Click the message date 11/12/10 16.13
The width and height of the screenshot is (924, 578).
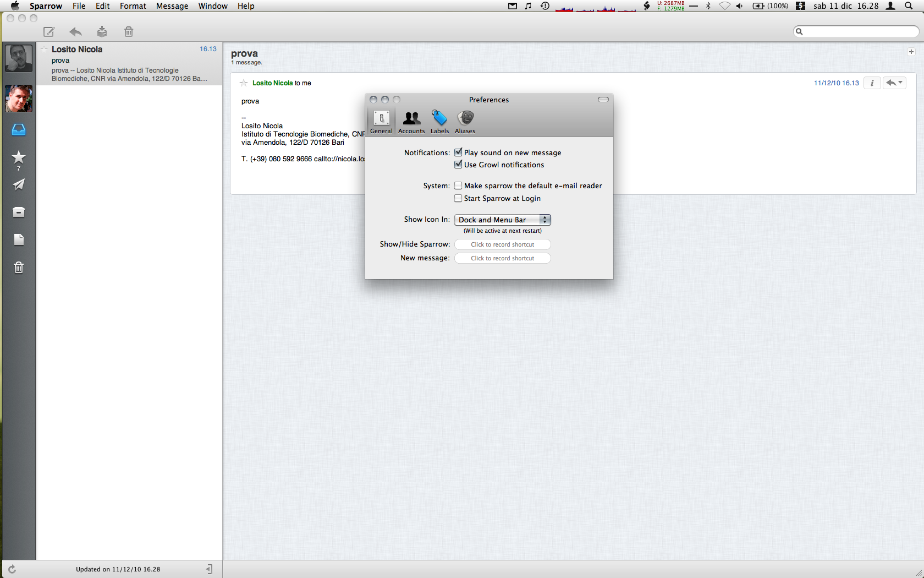click(x=837, y=83)
